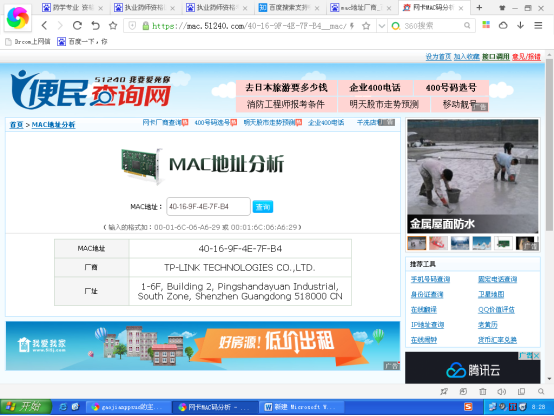The height and width of the screenshot is (416, 554).
Task: Click the status bar speaker mute icon
Action: (501, 392)
